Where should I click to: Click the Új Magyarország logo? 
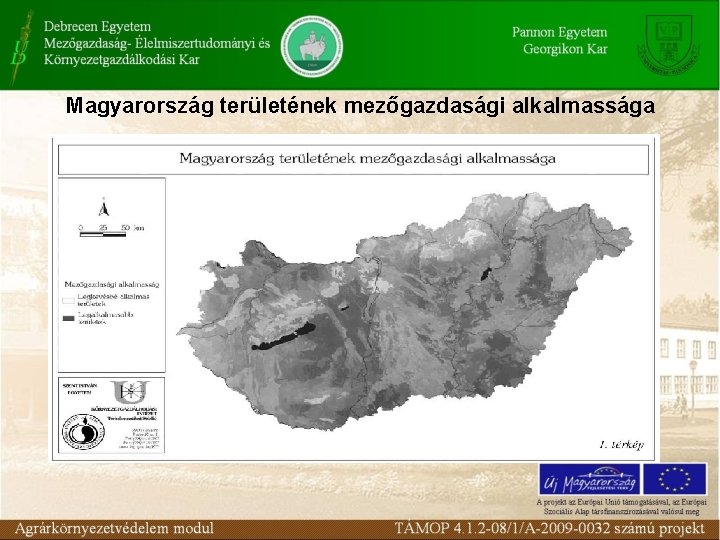[589, 479]
